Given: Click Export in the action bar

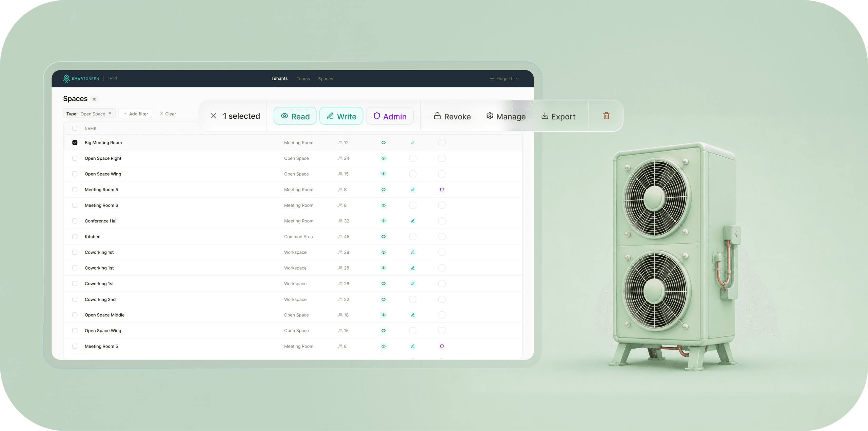Looking at the screenshot, I should point(558,116).
